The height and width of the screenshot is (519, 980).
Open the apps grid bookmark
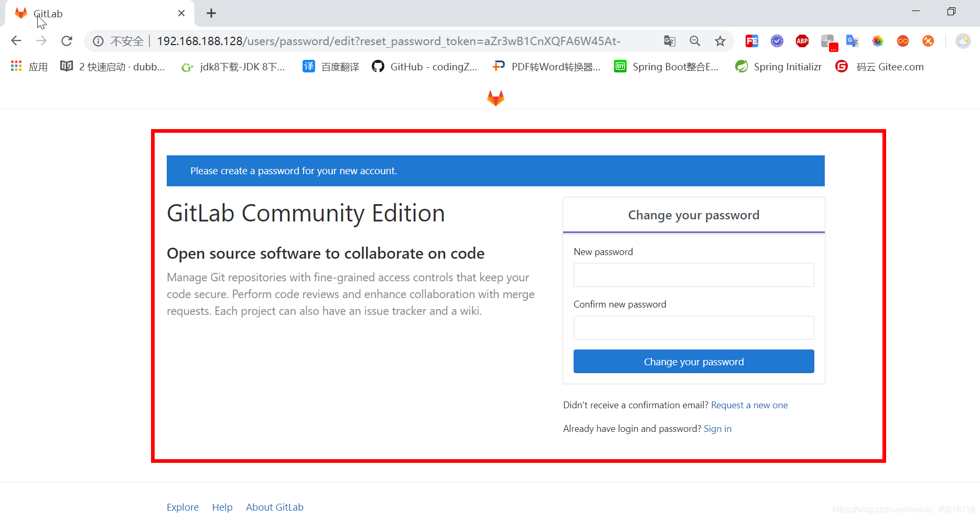click(30, 67)
